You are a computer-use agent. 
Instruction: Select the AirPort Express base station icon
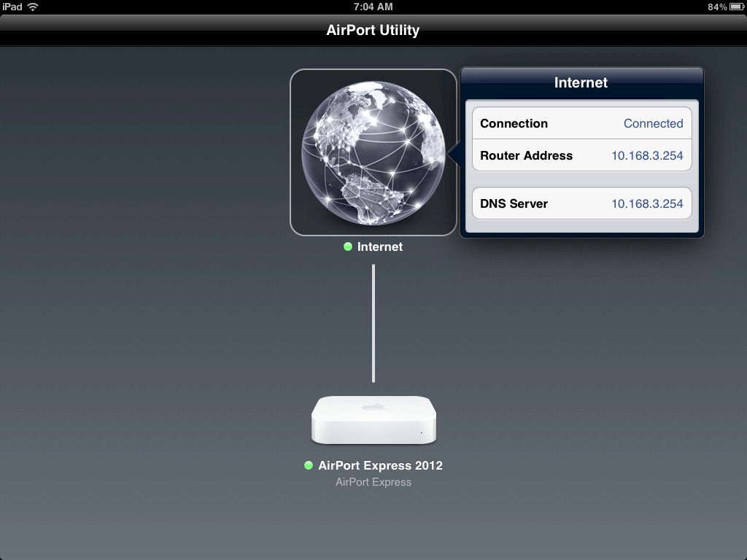373,420
